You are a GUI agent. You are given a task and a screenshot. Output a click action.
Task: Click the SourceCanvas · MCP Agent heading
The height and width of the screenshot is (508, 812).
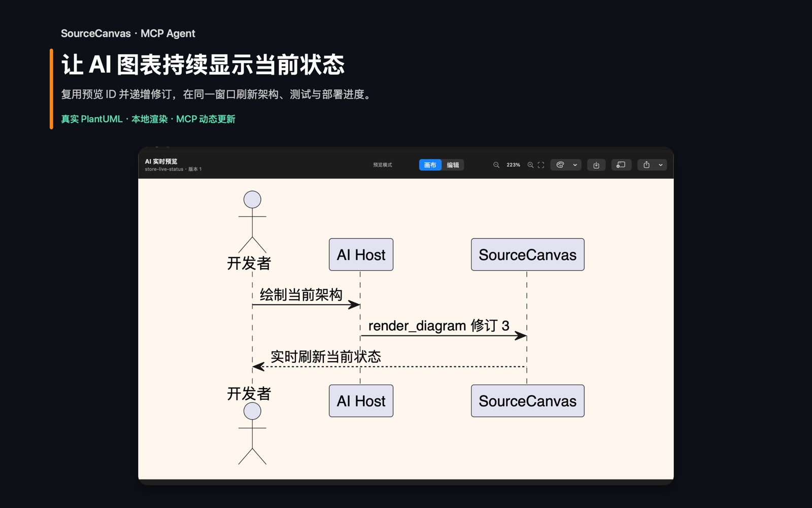click(x=128, y=34)
